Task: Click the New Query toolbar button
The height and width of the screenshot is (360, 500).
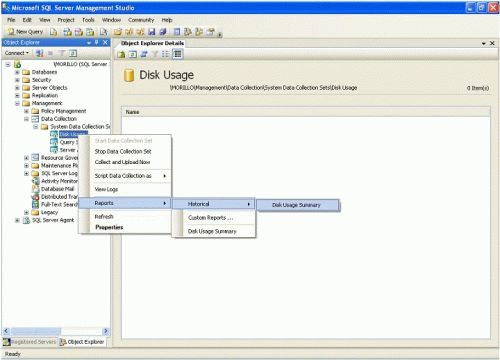Action: click(x=26, y=32)
